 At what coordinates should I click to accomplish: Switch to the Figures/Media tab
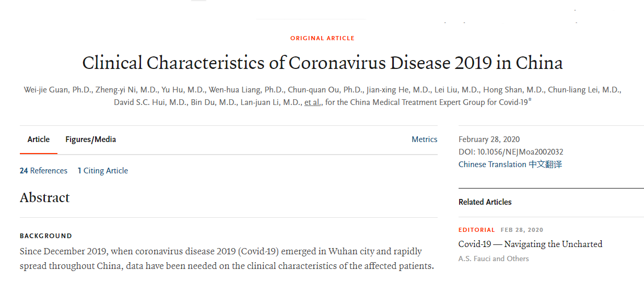click(90, 139)
